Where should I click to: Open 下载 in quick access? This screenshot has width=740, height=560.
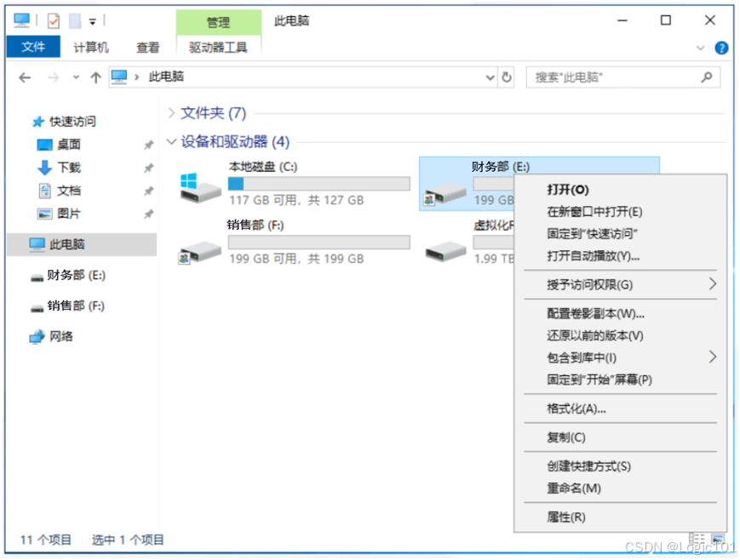click(69, 168)
